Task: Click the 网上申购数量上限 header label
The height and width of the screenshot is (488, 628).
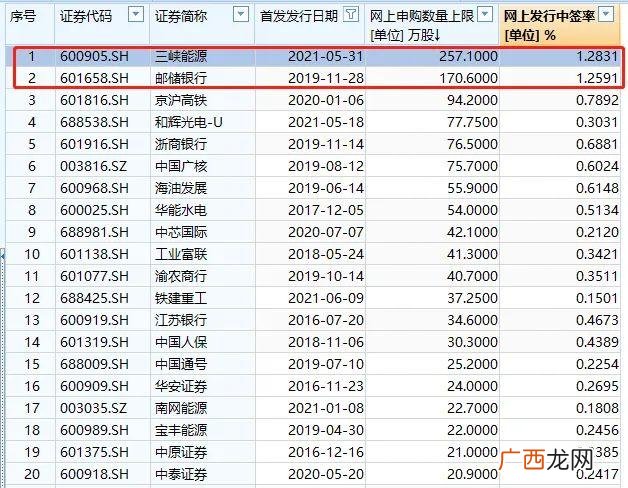Action: coord(422,16)
